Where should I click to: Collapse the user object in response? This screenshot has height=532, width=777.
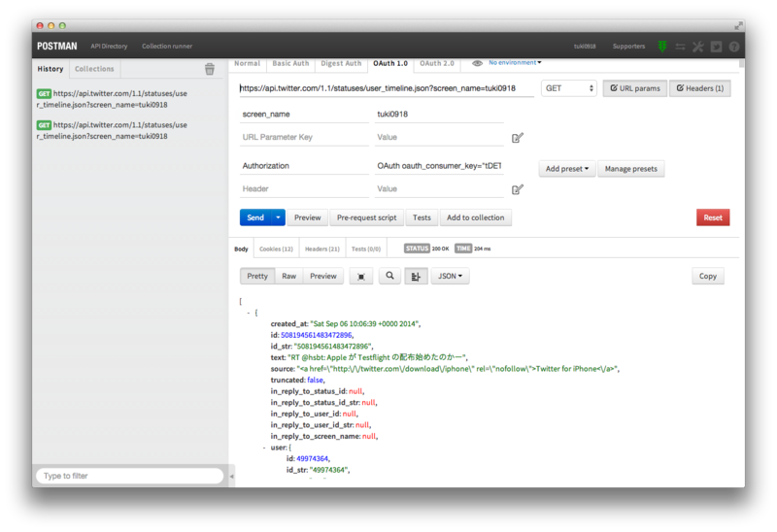click(264, 448)
